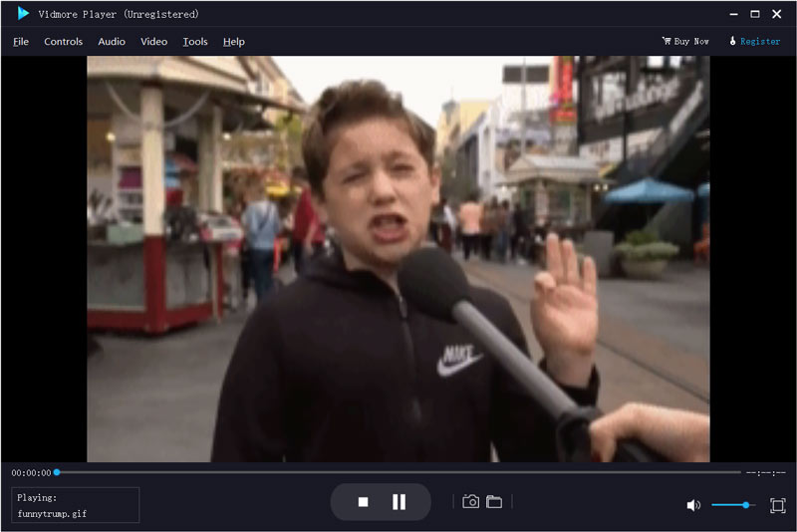797x532 pixels.
Task: Open the Register link
Action: (x=754, y=42)
